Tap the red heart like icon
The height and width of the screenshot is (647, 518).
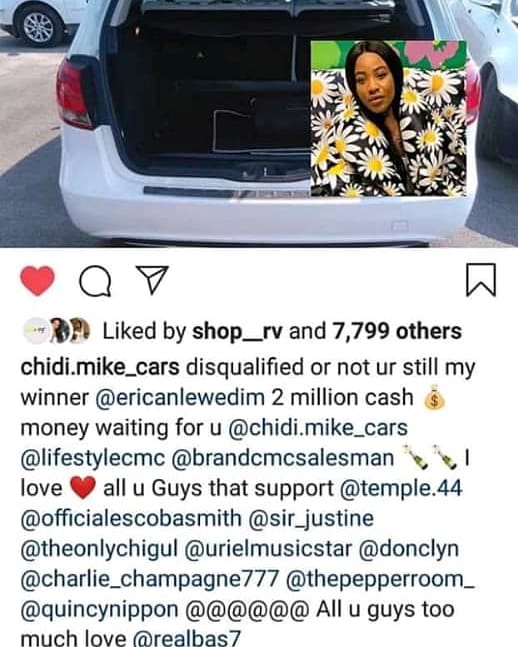coord(37,281)
